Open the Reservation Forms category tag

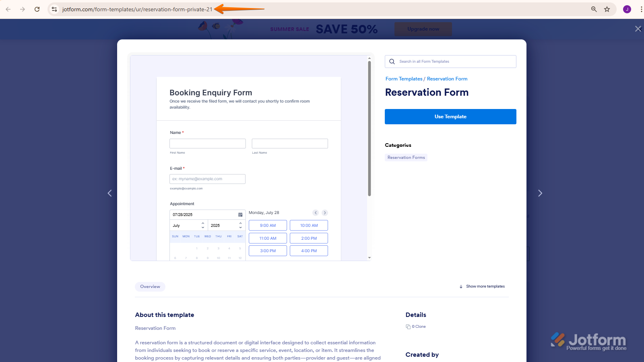click(x=406, y=158)
